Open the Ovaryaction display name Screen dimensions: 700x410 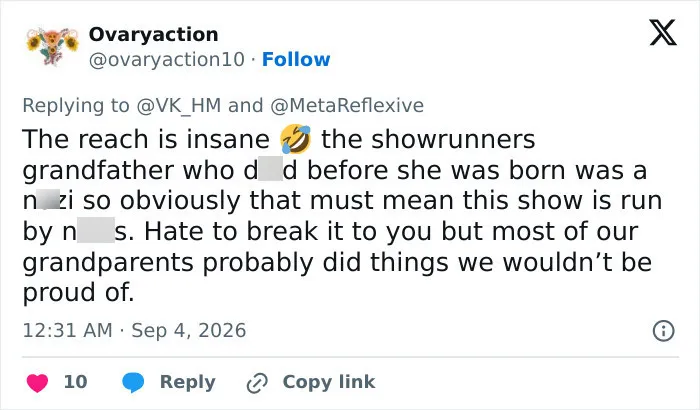click(154, 34)
